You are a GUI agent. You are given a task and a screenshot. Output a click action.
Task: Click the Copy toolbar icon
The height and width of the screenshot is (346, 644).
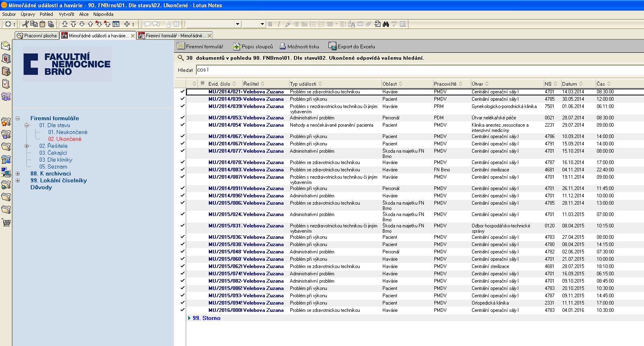tap(34, 24)
